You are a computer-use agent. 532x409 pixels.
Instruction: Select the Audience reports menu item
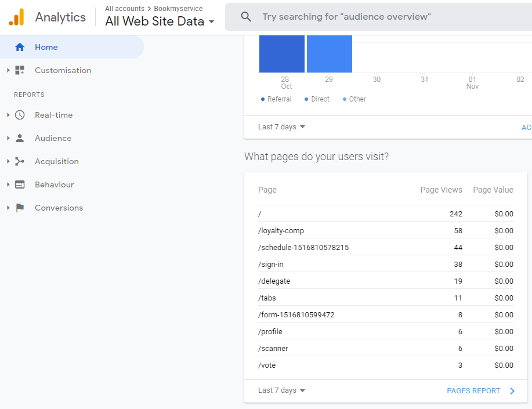point(53,138)
